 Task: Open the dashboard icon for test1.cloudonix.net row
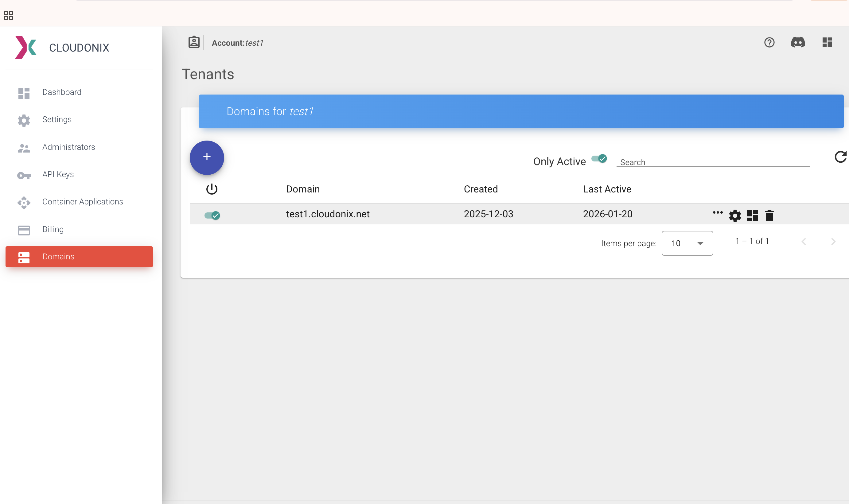click(x=752, y=216)
